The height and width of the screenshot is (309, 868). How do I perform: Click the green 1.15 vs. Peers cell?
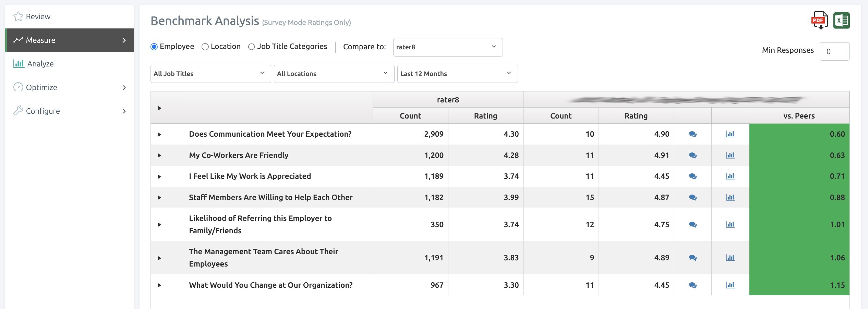coord(799,285)
